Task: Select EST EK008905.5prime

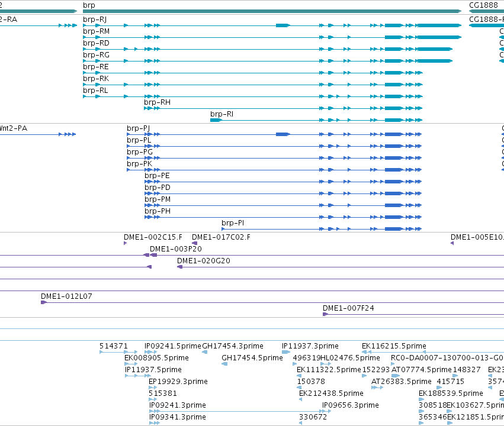Action: pos(156,358)
